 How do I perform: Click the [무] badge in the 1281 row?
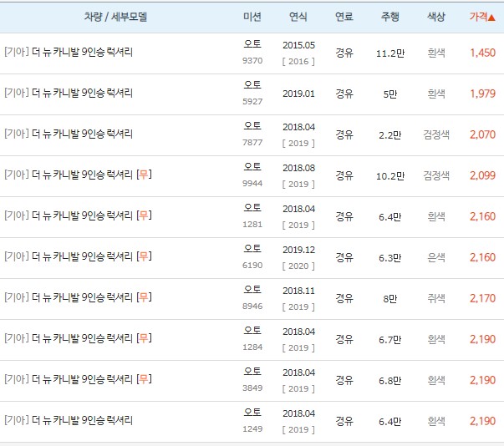(144, 215)
